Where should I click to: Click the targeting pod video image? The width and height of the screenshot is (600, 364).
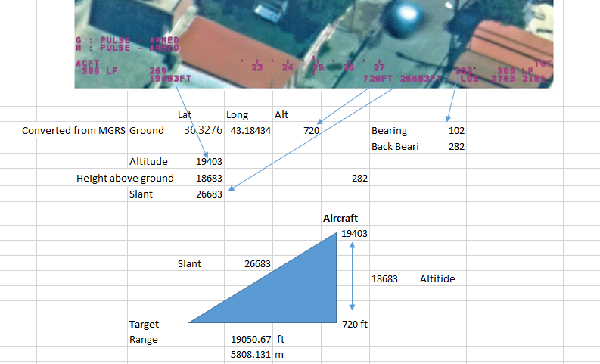pos(313,43)
